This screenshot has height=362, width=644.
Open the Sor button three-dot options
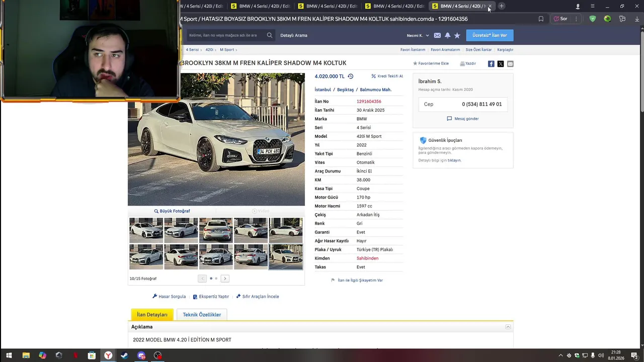[577, 19]
